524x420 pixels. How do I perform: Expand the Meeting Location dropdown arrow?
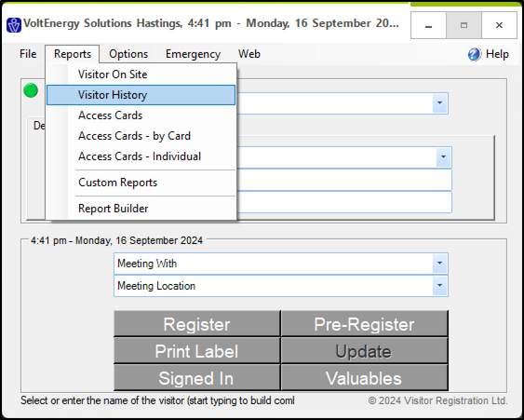(440, 286)
